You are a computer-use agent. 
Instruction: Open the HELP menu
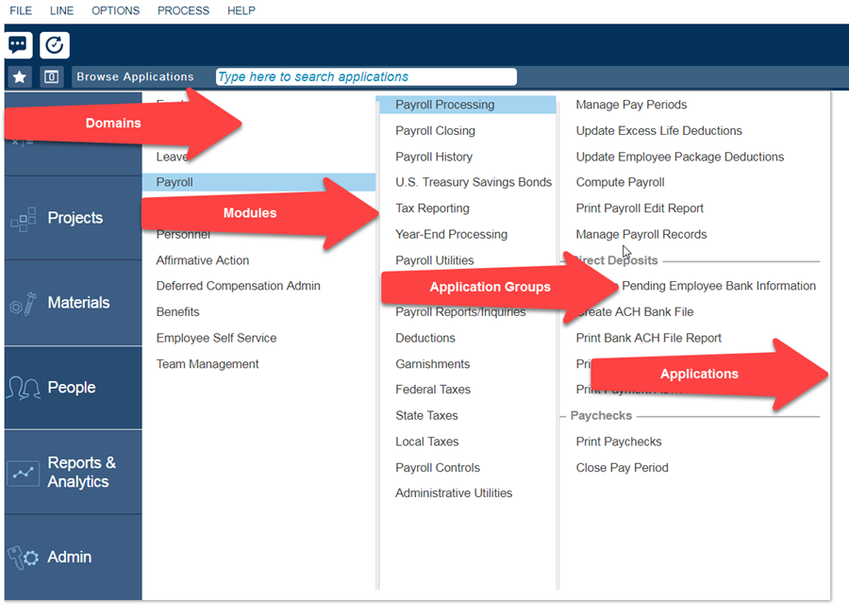coord(241,11)
